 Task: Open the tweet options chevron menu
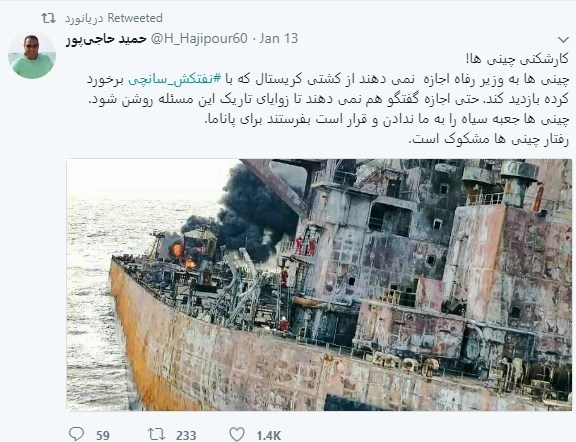563,39
